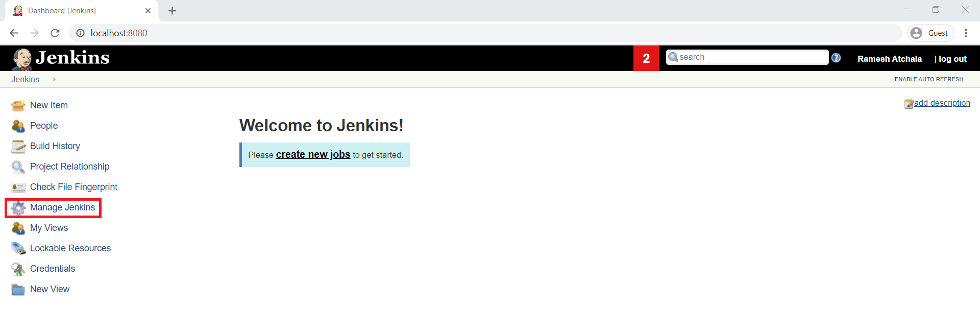Click the Credentials keys icon
Screen dimensions: 980x309
(x=18, y=269)
